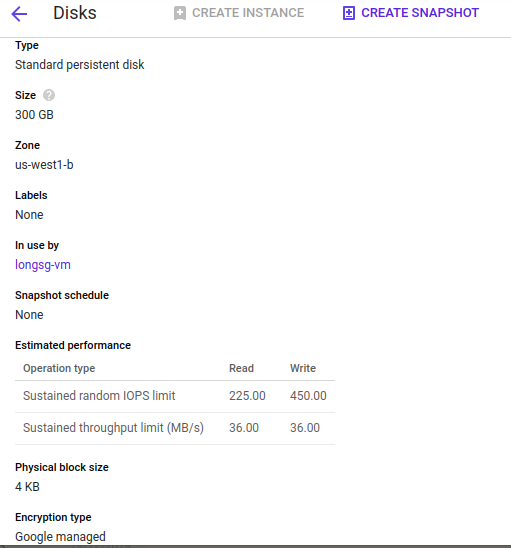Image resolution: width=511 pixels, height=548 pixels.
Task: Select the None value under Snapshot schedule
Action: point(29,315)
